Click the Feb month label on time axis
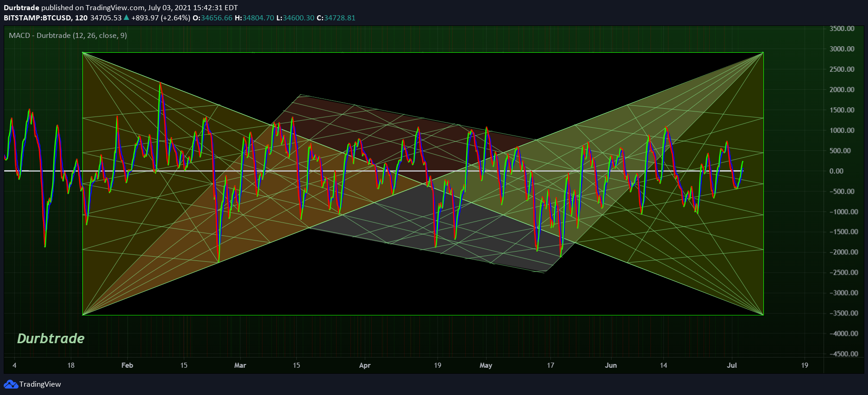The height and width of the screenshot is (395, 868). [x=127, y=365]
